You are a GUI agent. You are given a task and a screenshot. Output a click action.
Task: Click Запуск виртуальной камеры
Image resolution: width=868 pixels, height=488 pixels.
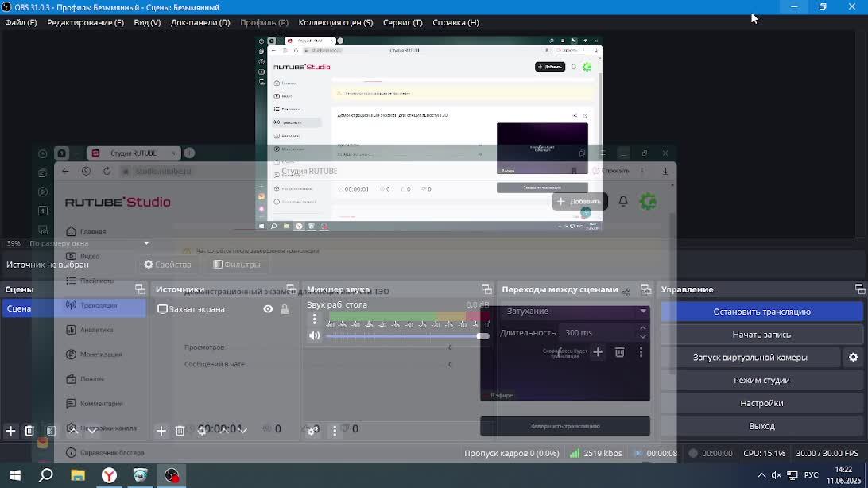[750, 358]
